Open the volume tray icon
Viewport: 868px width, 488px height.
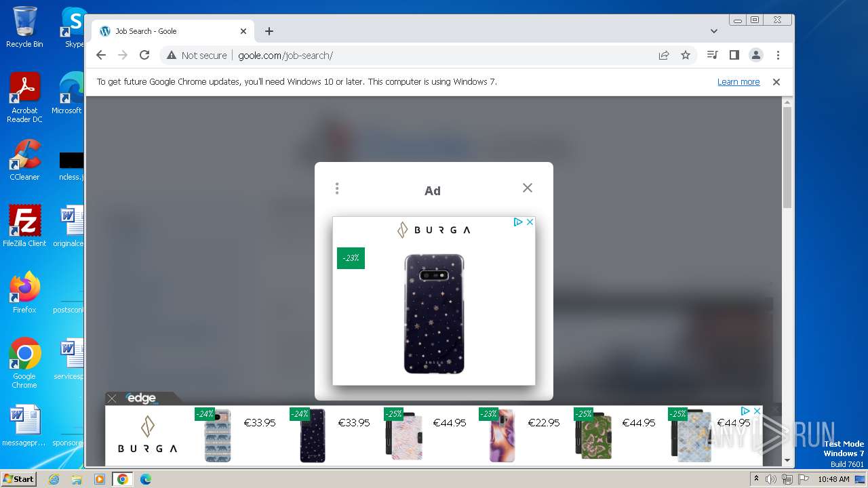771,479
